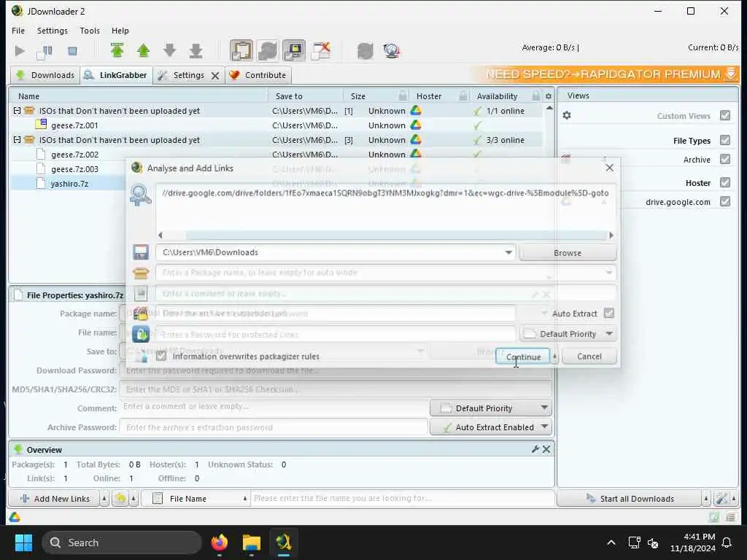Toggle premium usage toolbar icon
This screenshot has height=560, width=747.
[x=294, y=50]
